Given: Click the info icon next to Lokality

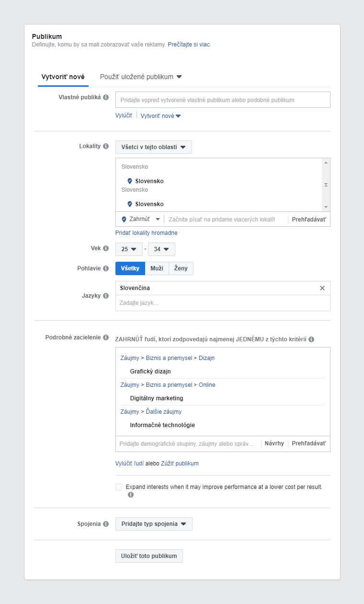Looking at the screenshot, I should pyautogui.click(x=106, y=146).
